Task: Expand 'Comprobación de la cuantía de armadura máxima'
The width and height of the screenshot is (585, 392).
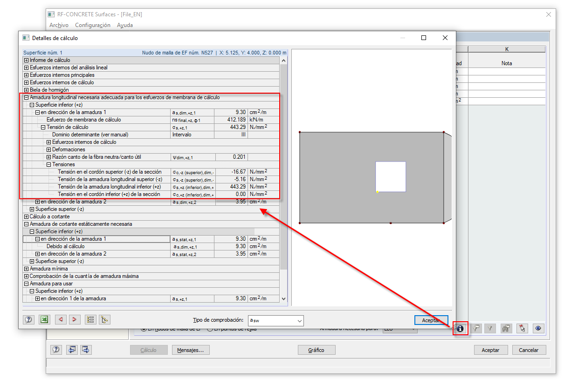Action: tap(26, 276)
